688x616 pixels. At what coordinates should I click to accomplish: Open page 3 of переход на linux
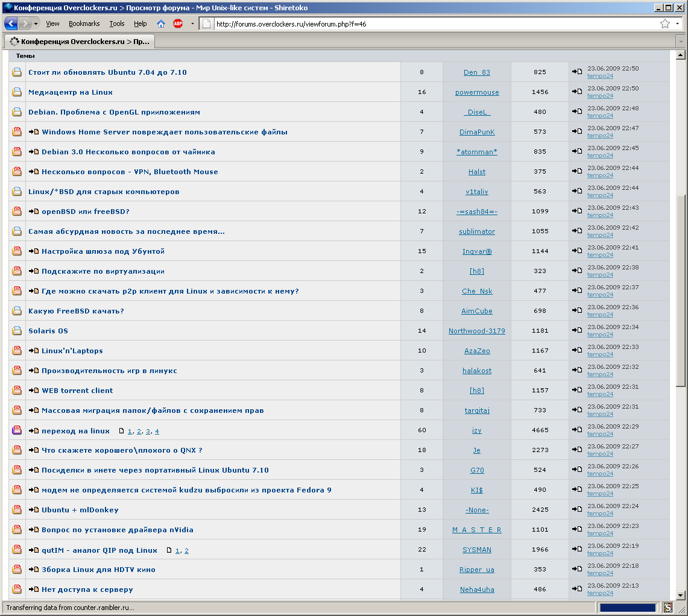coord(148,432)
